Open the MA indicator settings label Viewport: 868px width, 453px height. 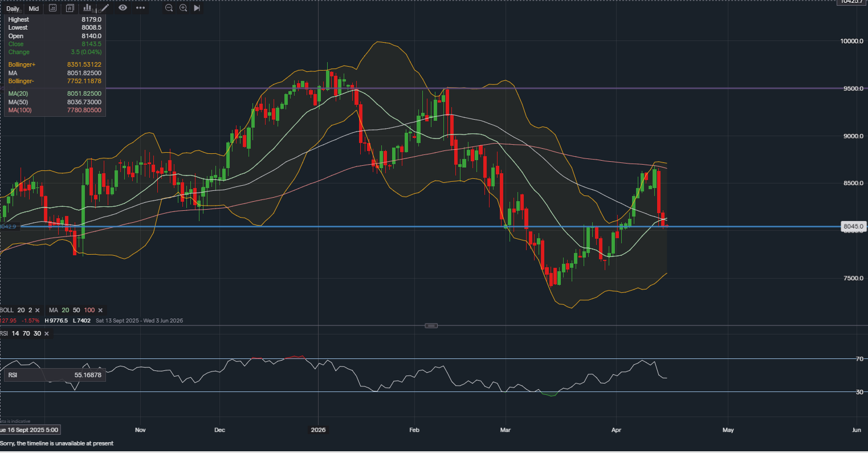coord(53,310)
